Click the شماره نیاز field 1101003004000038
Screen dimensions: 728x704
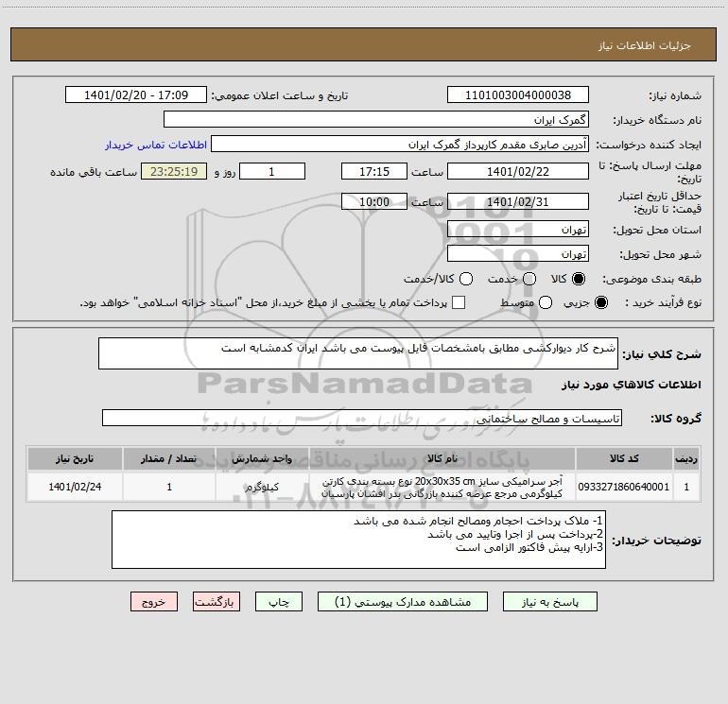point(518,95)
